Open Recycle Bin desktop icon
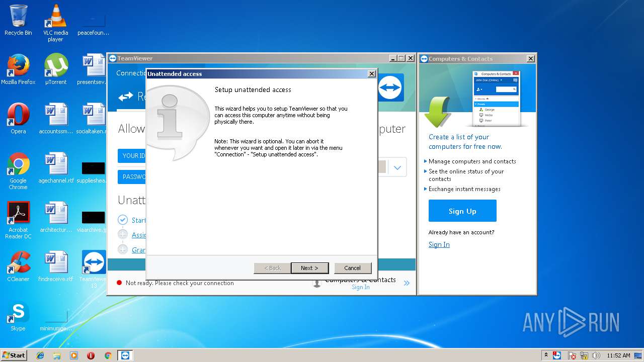This screenshot has height=362, width=644. [x=18, y=21]
